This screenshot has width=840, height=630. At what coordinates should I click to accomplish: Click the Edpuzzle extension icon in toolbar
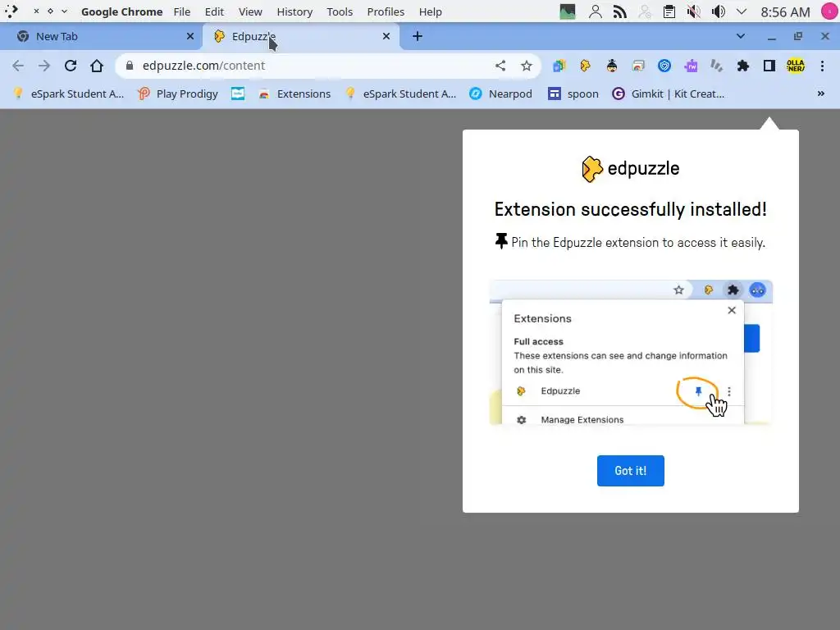[x=585, y=66]
